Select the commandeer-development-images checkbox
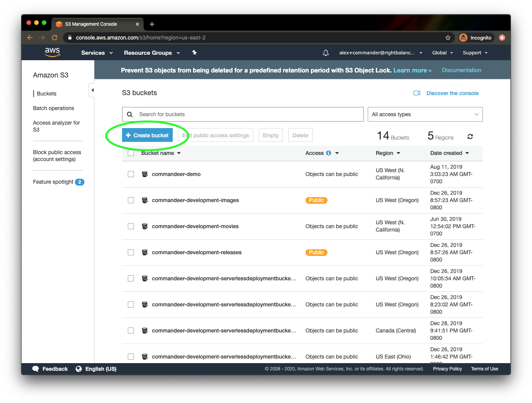532x403 pixels. (x=131, y=200)
